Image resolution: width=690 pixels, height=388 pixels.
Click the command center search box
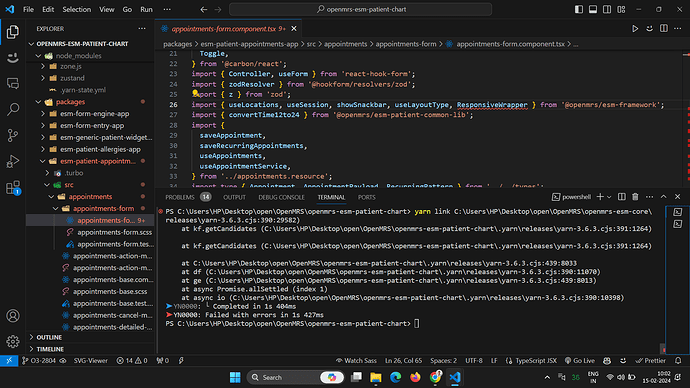pos(360,9)
